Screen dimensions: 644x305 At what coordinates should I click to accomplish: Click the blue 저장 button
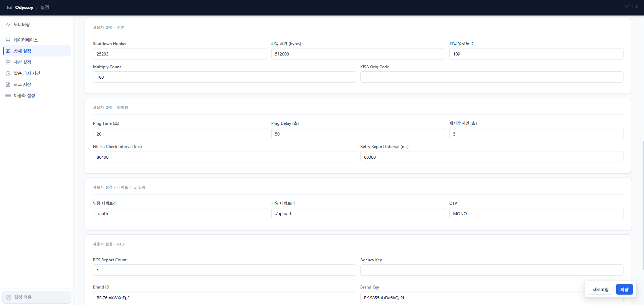pyautogui.click(x=625, y=290)
